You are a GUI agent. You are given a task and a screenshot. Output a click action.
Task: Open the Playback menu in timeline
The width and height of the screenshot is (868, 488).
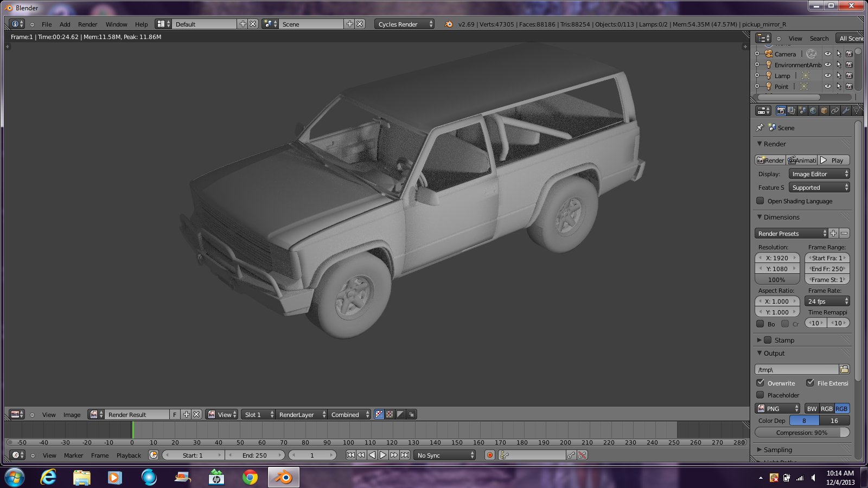tap(129, 455)
